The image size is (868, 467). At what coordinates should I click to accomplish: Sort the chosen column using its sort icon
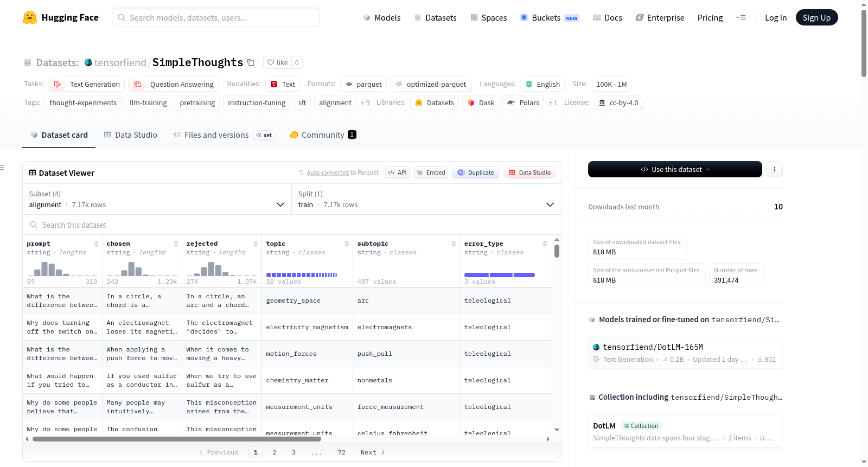pyautogui.click(x=176, y=244)
